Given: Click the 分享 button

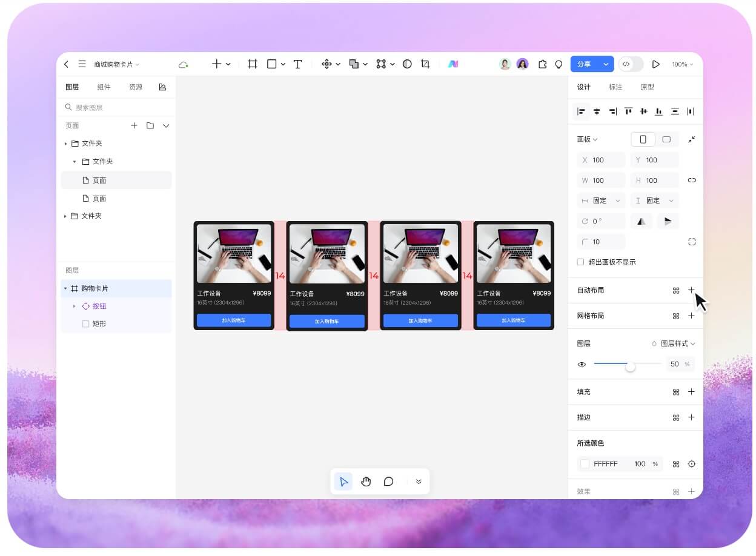Looking at the screenshot, I should 584,64.
